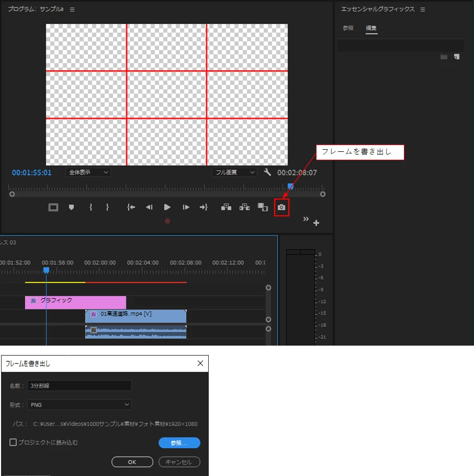Select the グラフィック clip in timeline
This screenshot has height=476, width=474.
pos(75,303)
